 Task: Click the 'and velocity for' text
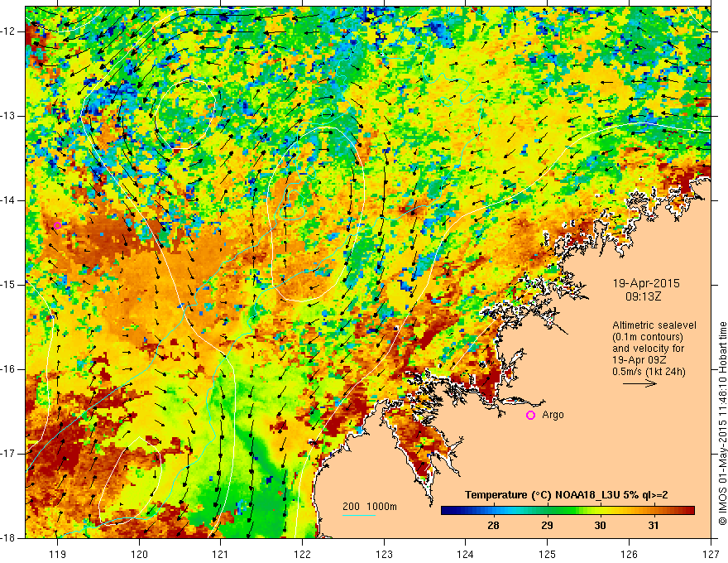(x=648, y=349)
